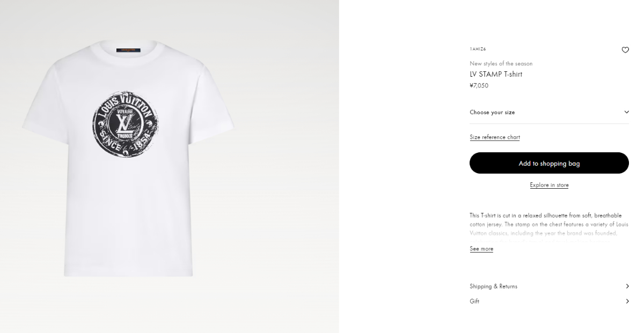Click the New styles of the season label
The image size is (644, 333).
[x=501, y=64]
